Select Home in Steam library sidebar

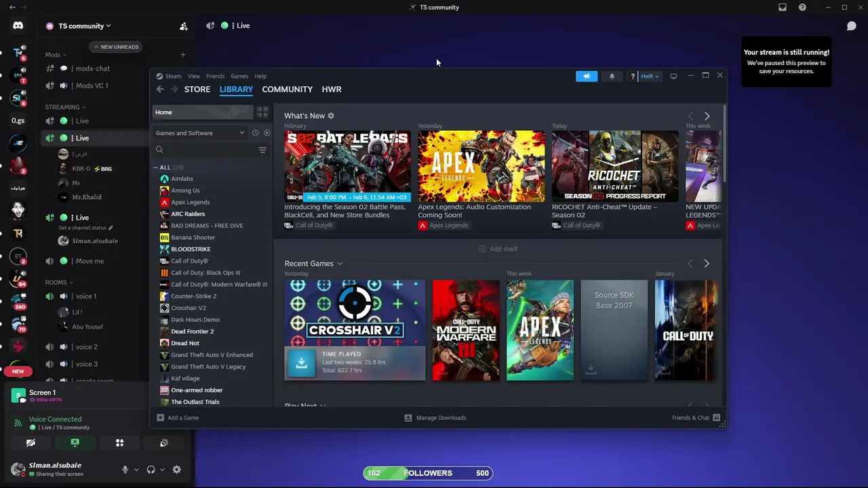click(203, 112)
